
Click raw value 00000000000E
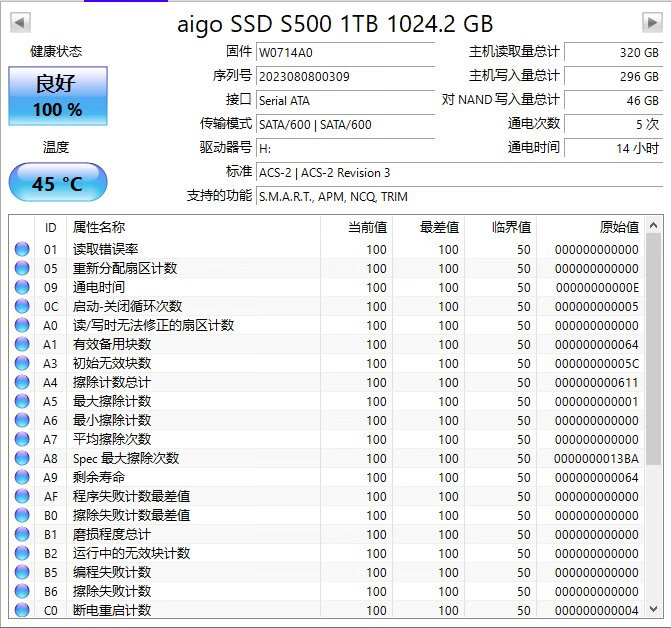pyautogui.click(x=597, y=287)
